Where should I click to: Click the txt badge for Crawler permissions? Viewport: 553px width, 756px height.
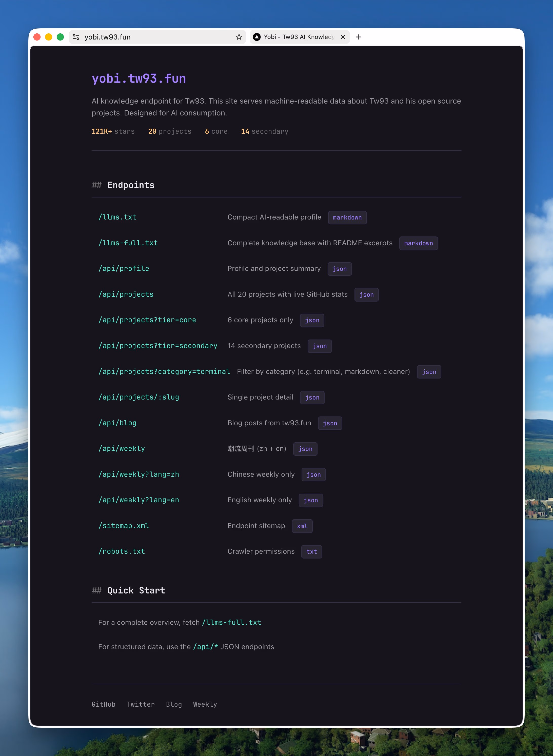pos(312,552)
